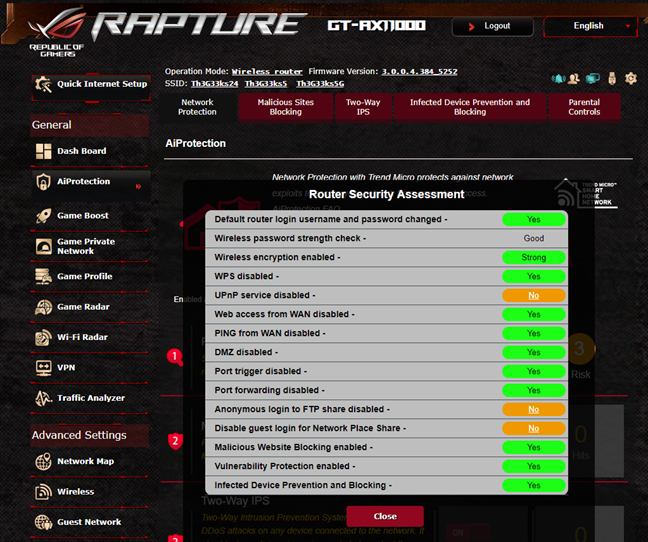Open firmware version 3.0.0.4.384_5252 link
648x542 pixels.
pyautogui.click(x=419, y=72)
